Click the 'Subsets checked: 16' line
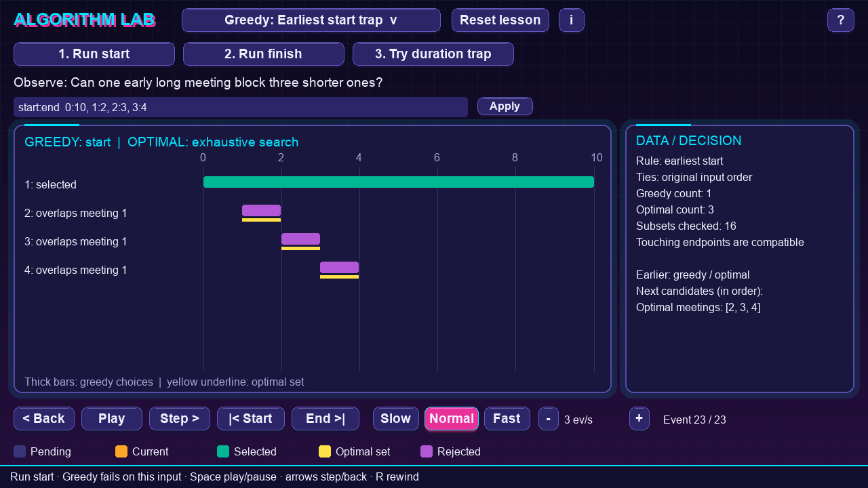The width and height of the screenshot is (868, 488). coord(686,226)
